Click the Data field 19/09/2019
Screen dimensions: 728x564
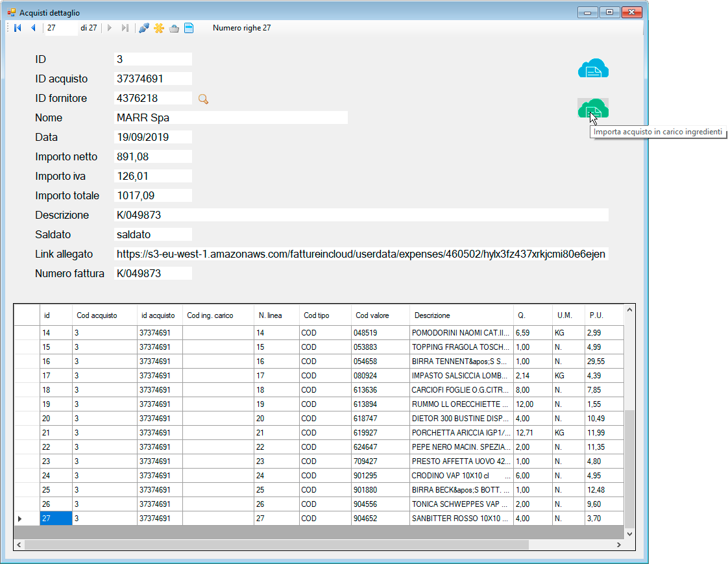click(x=152, y=137)
